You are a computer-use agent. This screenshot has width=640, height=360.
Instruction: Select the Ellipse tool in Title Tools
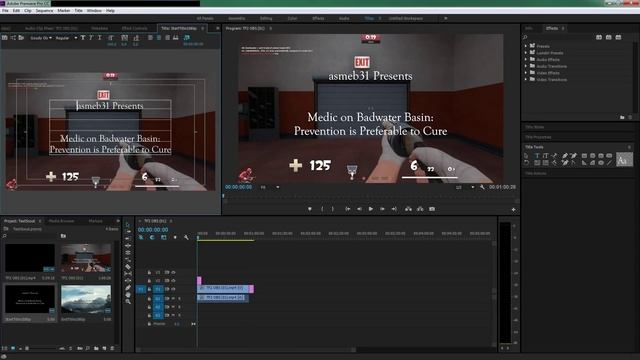pos(601,162)
